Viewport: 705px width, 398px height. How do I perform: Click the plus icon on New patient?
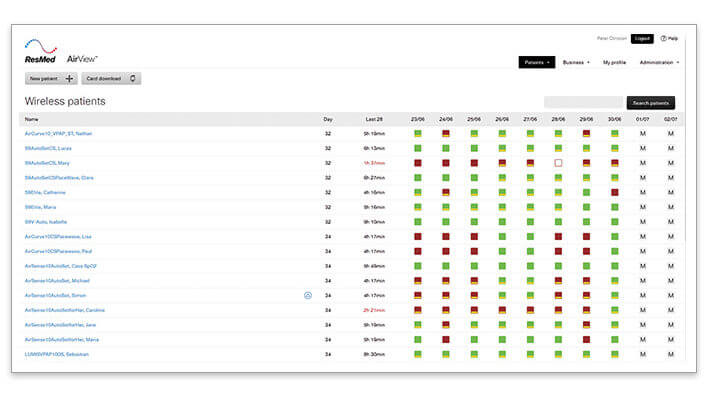pyautogui.click(x=69, y=79)
